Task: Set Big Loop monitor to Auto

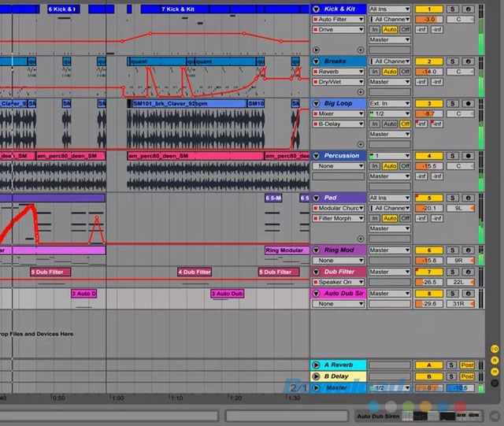Action: [390, 124]
